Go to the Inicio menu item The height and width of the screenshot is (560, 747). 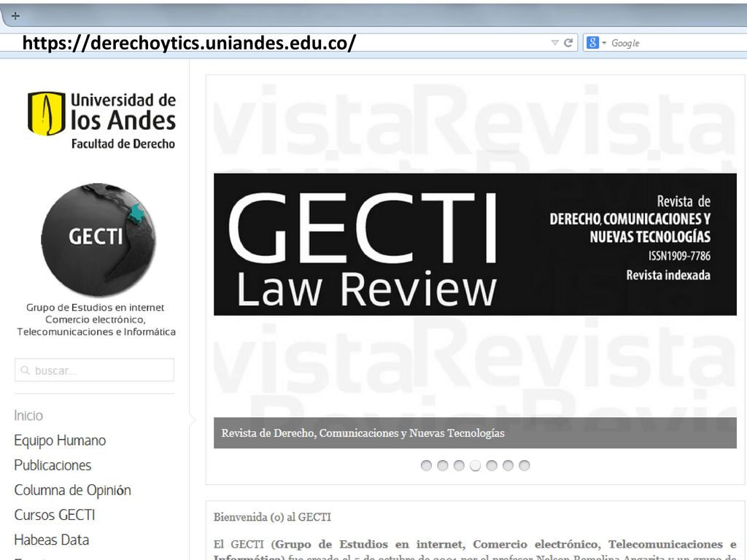pyautogui.click(x=28, y=416)
